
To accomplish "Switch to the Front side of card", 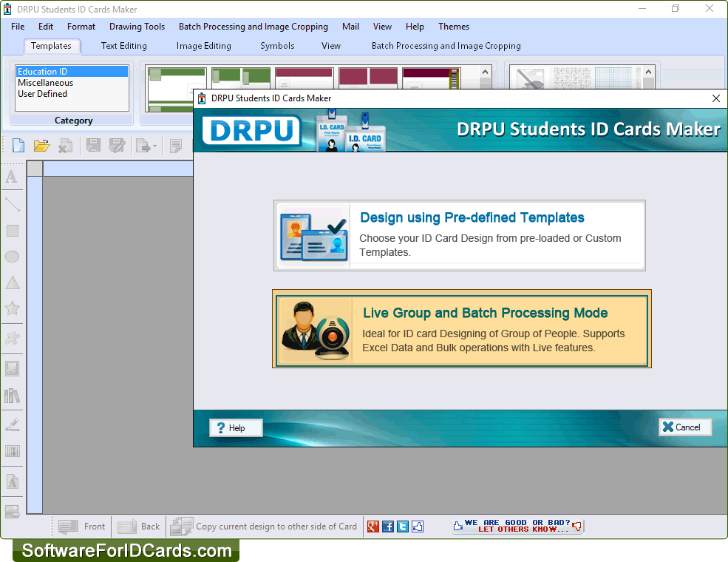I will click(82, 527).
